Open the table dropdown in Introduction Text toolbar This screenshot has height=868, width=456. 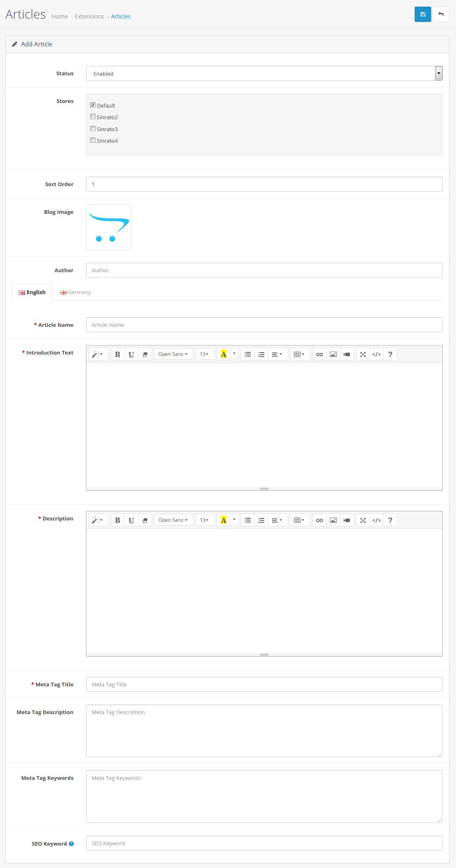click(x=300, y=354)
